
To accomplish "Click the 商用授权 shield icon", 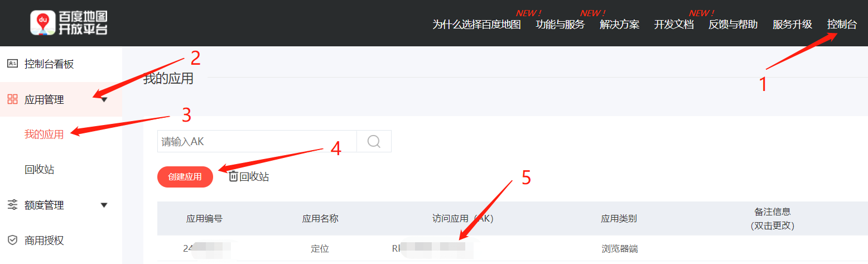I will (x=12, y=241).
